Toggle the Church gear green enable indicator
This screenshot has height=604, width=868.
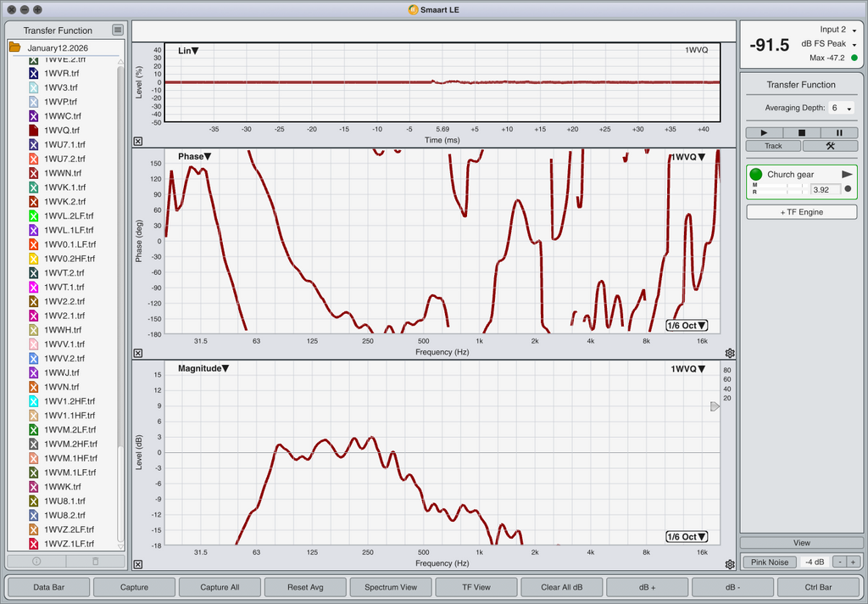756,175
